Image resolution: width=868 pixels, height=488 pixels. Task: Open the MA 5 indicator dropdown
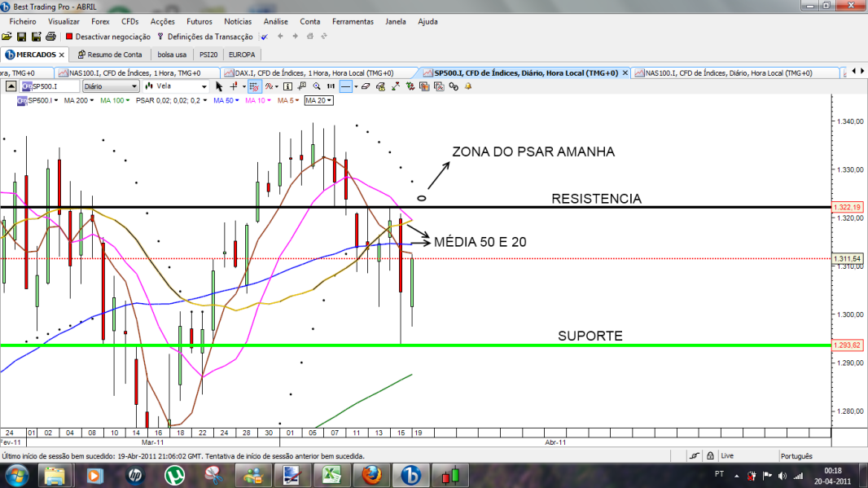coord(288,100)
